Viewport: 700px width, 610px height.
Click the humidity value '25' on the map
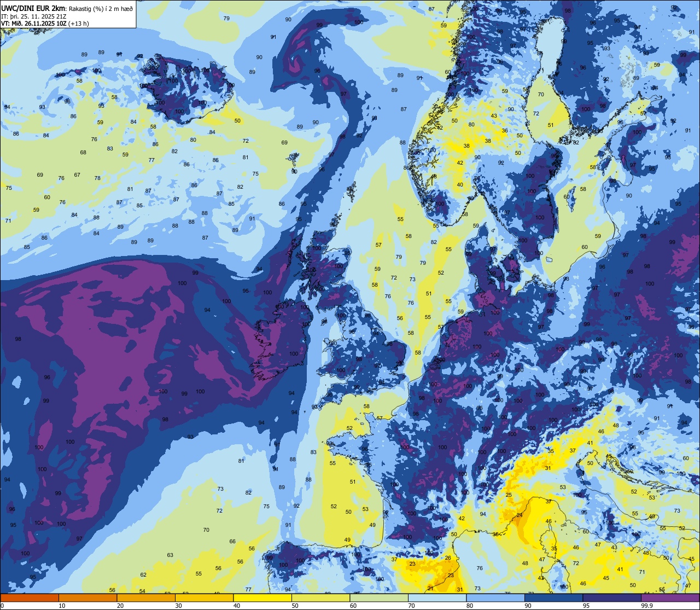click(509, 495)
